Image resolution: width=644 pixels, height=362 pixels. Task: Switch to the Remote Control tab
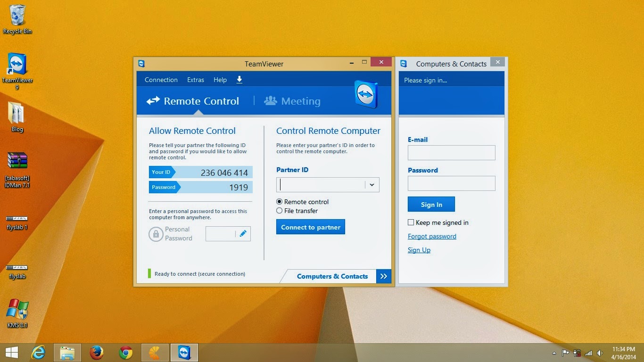[x=193, y=101]
